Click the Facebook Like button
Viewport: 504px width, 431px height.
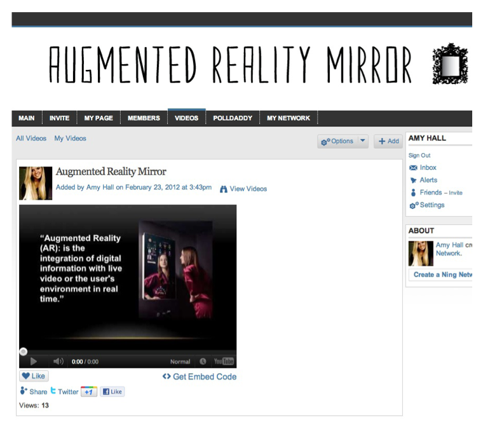112,392
